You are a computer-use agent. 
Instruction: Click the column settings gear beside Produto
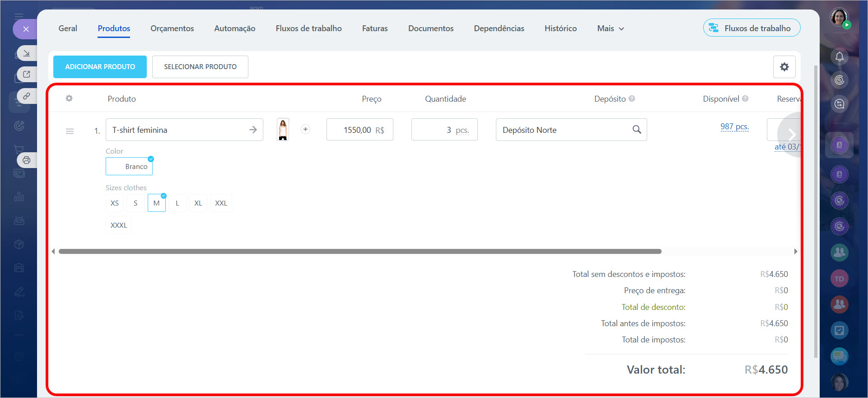[x=69, y=98]
